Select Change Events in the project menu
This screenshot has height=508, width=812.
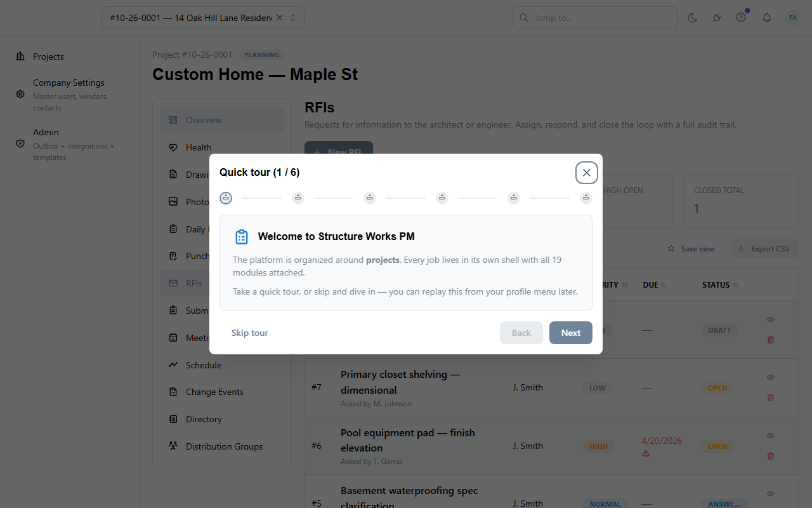pos(222,392)
